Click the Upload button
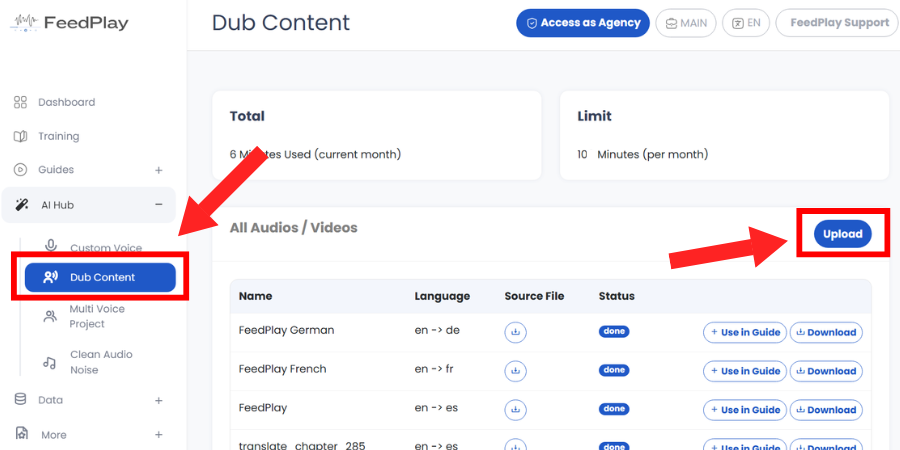This screenshot has height=450, width=900. (843, 234)
